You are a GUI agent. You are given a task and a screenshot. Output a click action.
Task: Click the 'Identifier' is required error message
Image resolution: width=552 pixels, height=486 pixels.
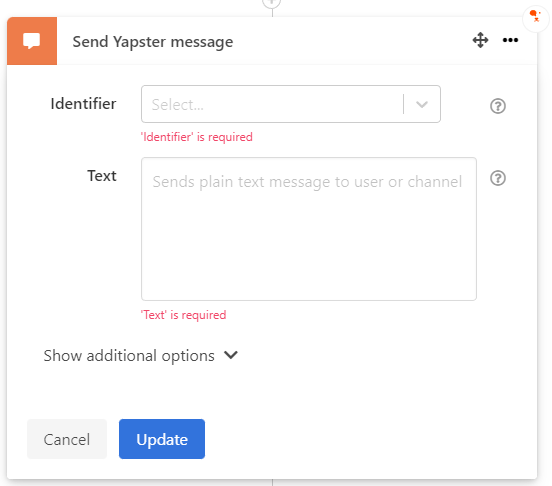(197, 137)
